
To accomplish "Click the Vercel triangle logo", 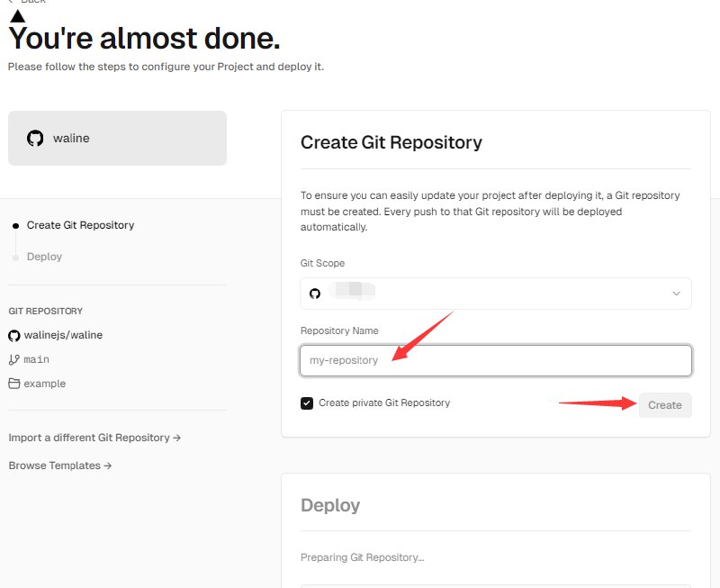I will (17, 15).
